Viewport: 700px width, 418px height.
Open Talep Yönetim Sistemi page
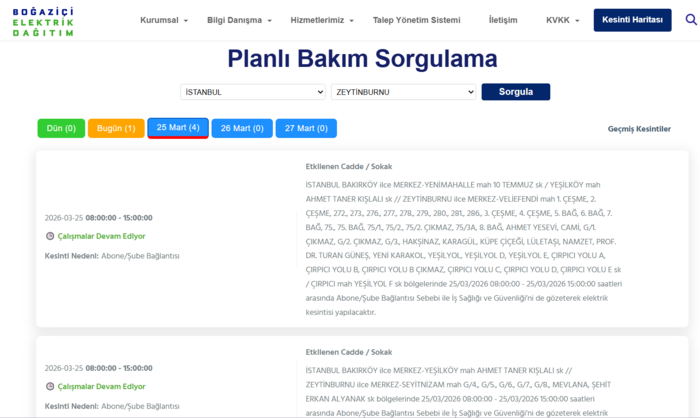pos(417,20)
